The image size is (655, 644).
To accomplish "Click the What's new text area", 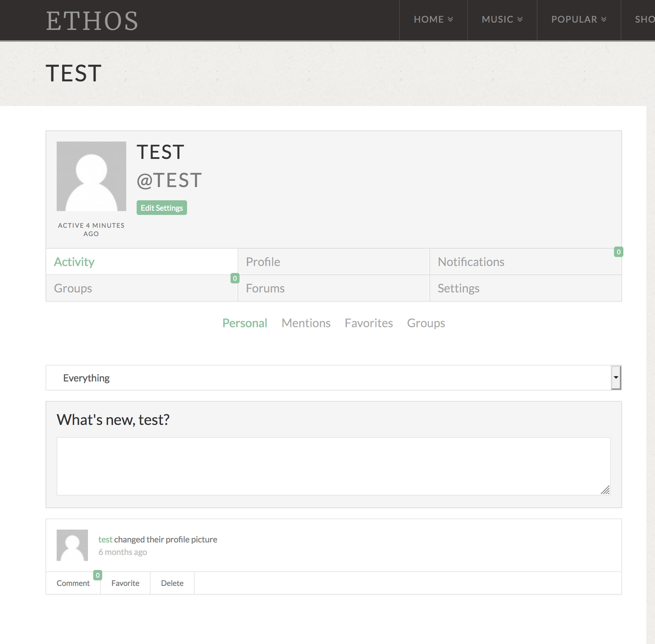I will pyautogui.click(x=333, y=466).
